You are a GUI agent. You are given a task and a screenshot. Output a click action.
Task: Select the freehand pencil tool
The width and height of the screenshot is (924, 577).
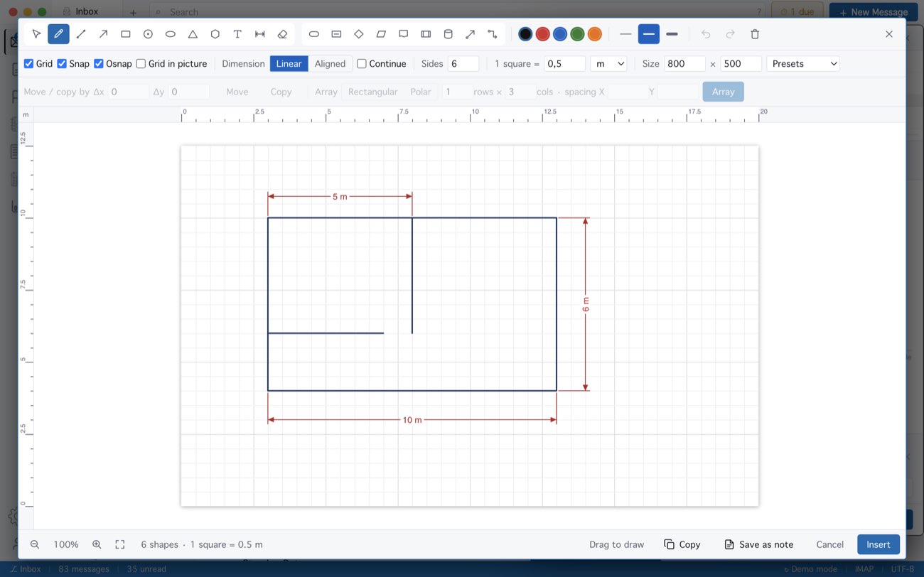click(58, 34)
